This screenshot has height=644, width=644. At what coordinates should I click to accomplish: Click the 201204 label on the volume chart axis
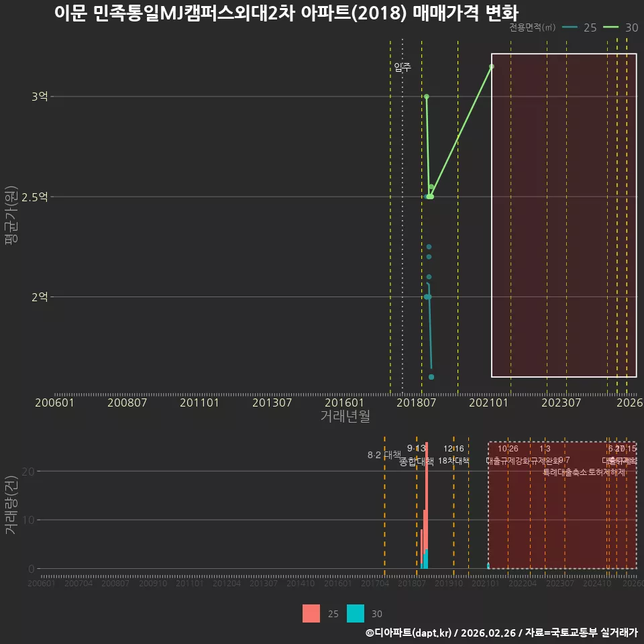227,583
